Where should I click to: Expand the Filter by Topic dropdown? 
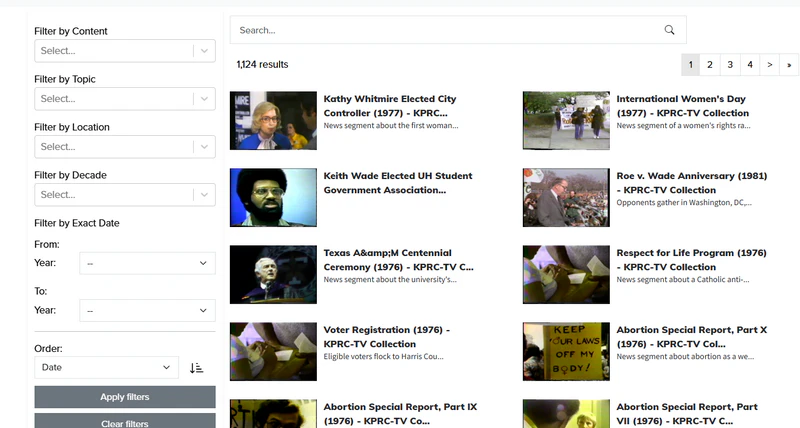pos(124,99)
